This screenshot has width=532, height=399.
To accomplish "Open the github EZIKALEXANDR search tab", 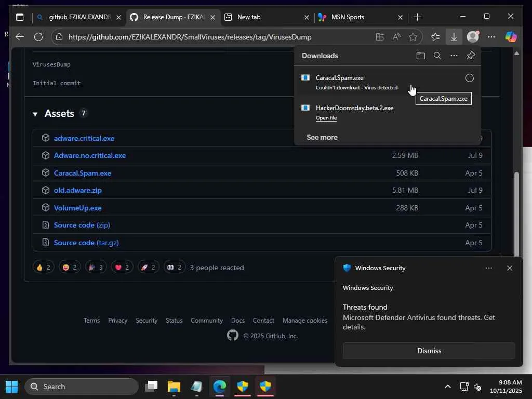I will tap(79, 17).
